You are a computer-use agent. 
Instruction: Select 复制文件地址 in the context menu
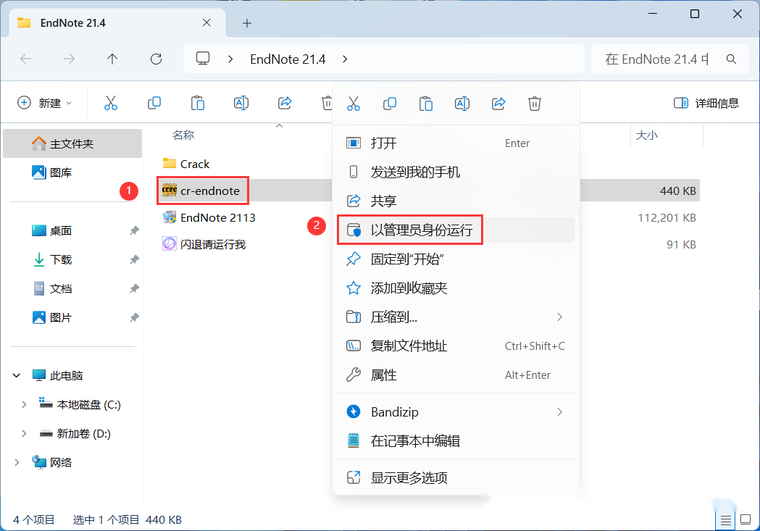[x=456, y=346]
